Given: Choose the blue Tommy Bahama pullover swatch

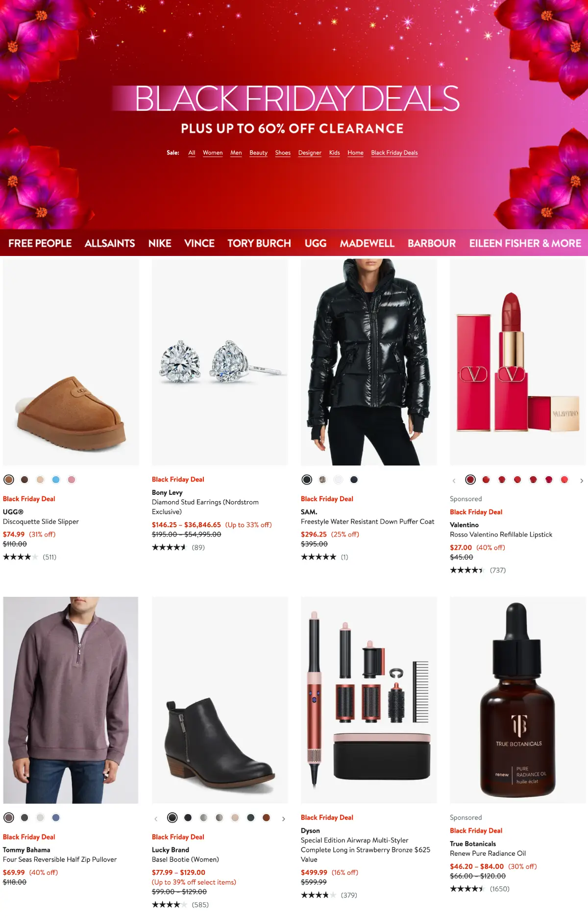Looking at the screenshot, I should tap(56, 818).
